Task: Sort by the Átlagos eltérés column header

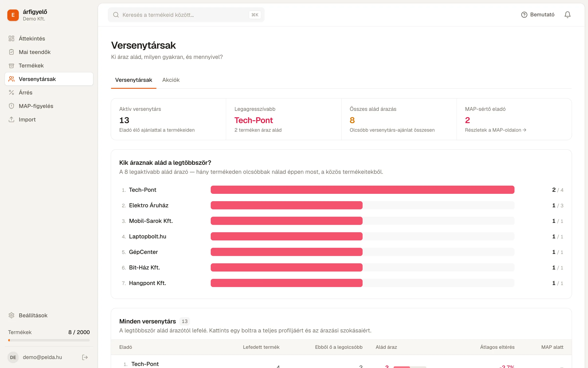Action: pos(497,347)
